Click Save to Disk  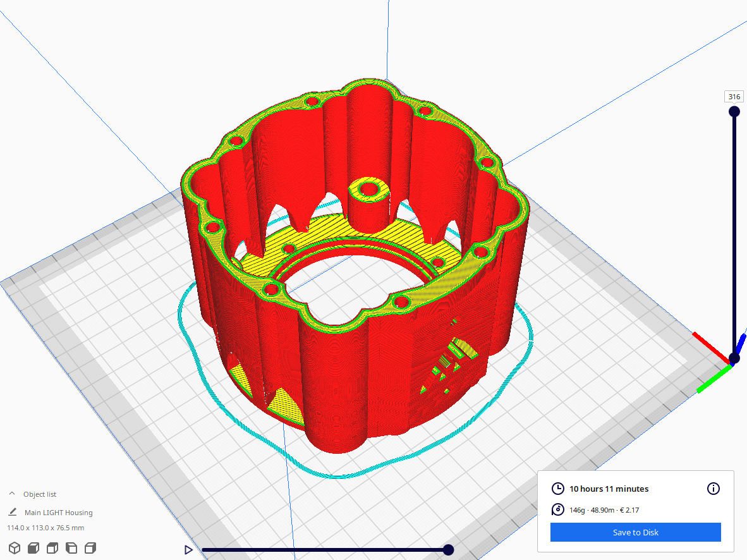click(x=635, y=532)
